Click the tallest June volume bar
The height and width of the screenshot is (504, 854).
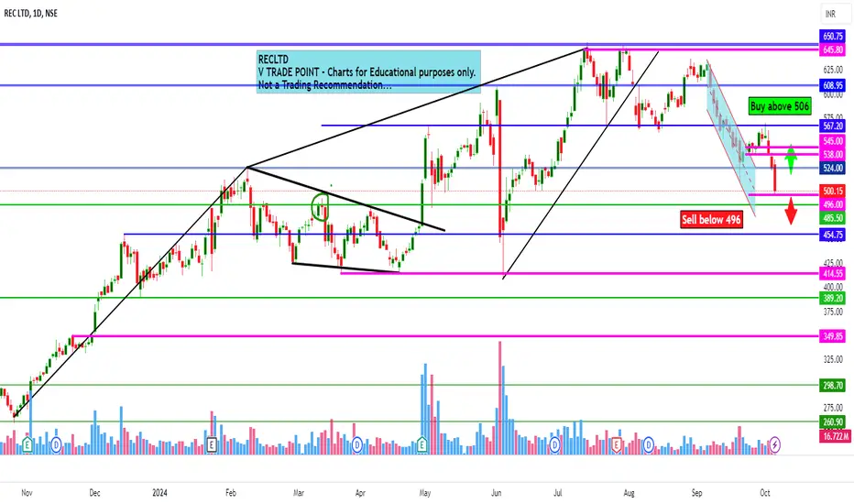coord(499,398)
